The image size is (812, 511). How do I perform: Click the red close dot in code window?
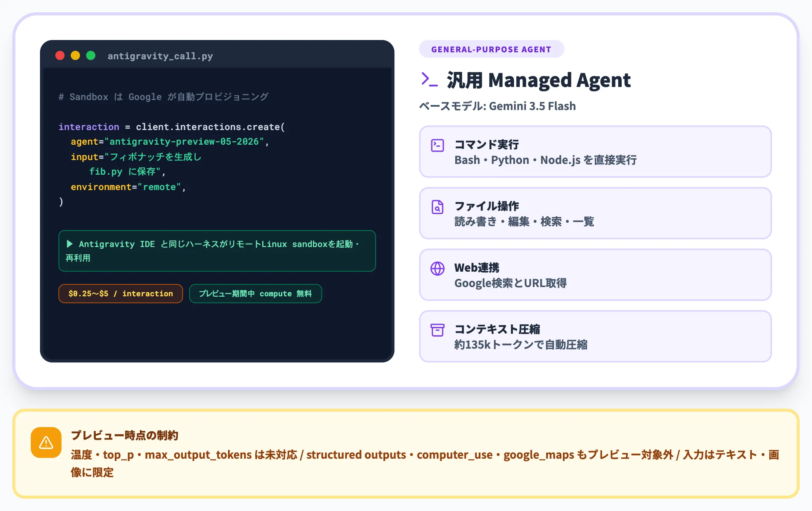click(60, 56)
